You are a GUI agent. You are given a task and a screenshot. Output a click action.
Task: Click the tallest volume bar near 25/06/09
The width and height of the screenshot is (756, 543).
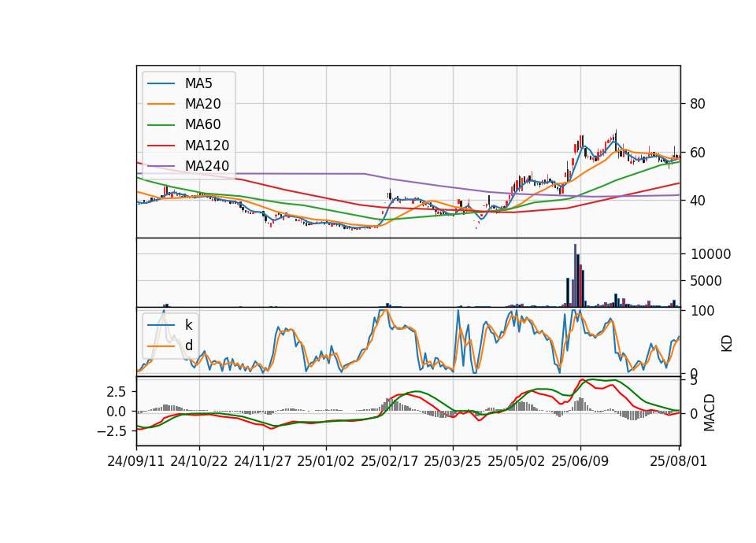[x=575, y=275]
